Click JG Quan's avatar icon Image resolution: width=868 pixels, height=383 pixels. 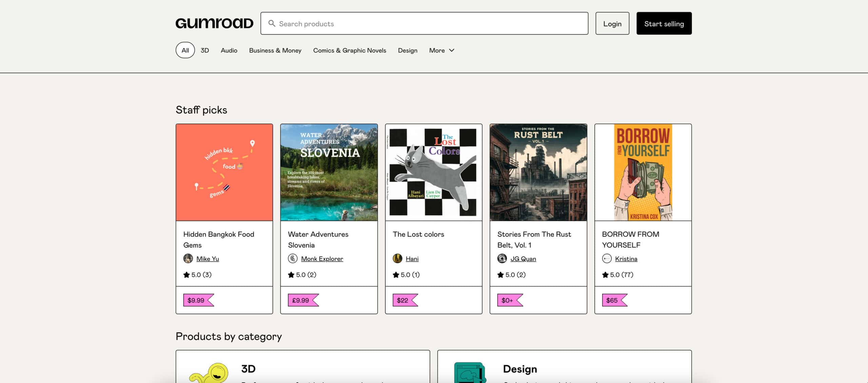click(502, 258)
